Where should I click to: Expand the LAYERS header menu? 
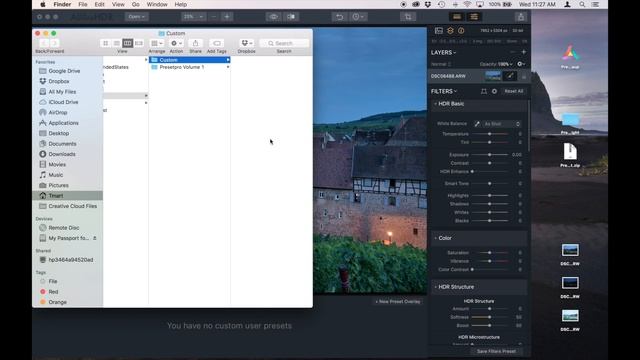(x=444, y=53)
